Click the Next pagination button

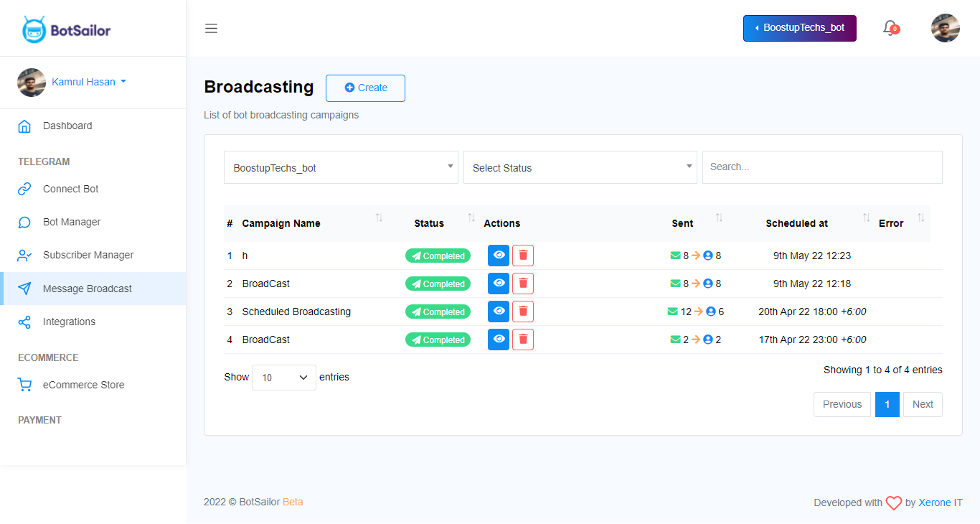pyautogui.click(x=923, y=404)
